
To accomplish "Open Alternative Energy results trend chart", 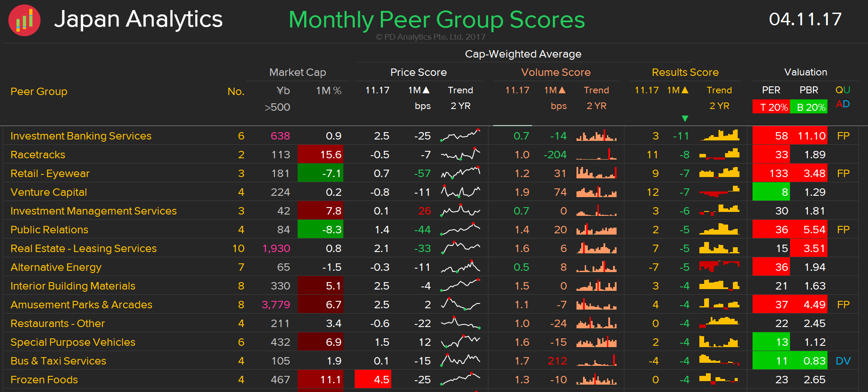I will pyautogui.click(x=719, y=267).
